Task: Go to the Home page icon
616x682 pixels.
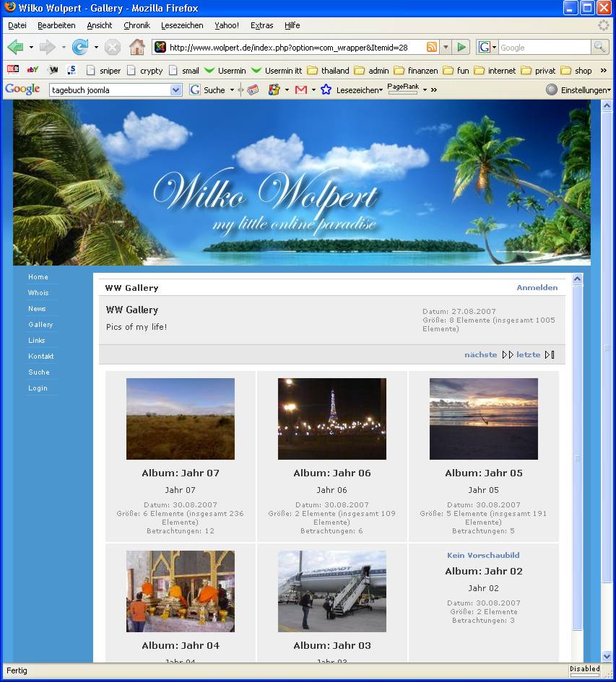Action: 137,47
